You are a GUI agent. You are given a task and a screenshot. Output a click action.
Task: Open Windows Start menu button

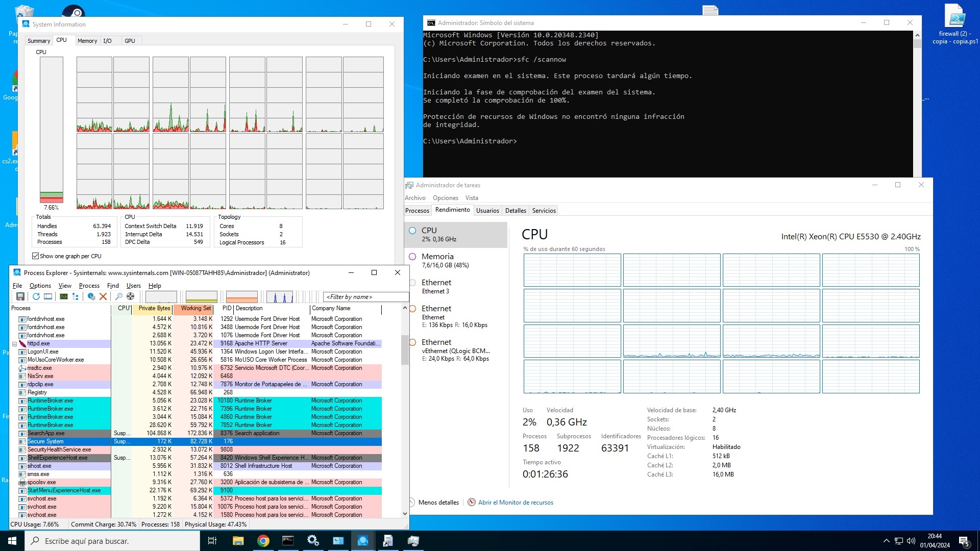[x=12, y=541]
